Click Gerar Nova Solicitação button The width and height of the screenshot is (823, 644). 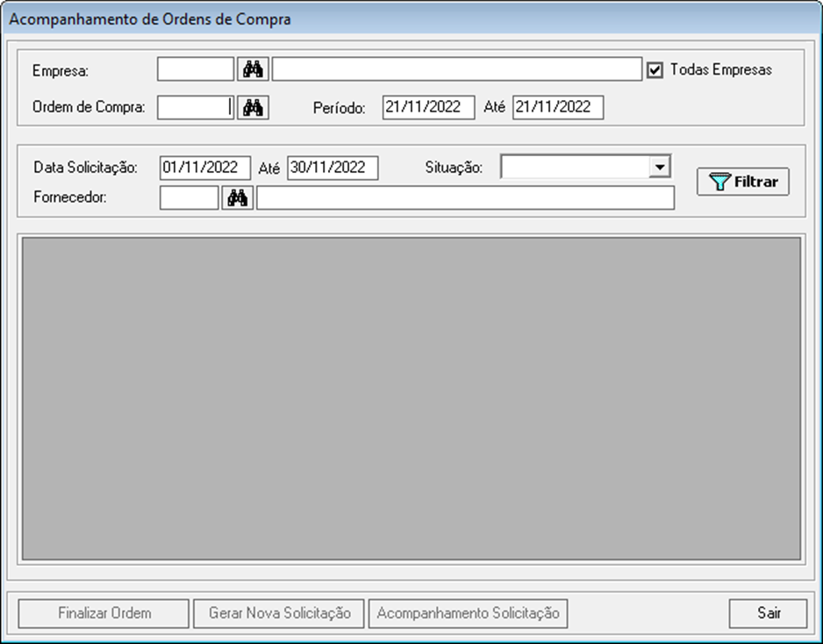point(279,613)
